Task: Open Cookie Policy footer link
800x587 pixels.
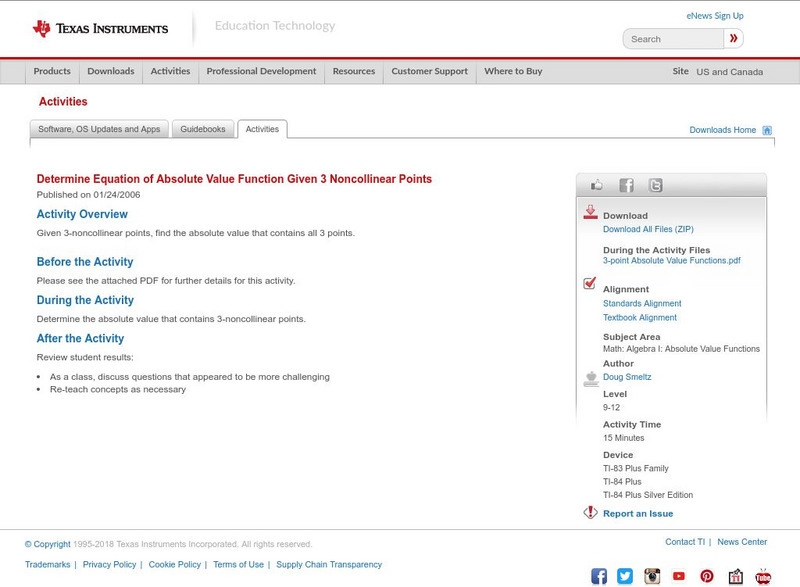Action: coord(174,565)
